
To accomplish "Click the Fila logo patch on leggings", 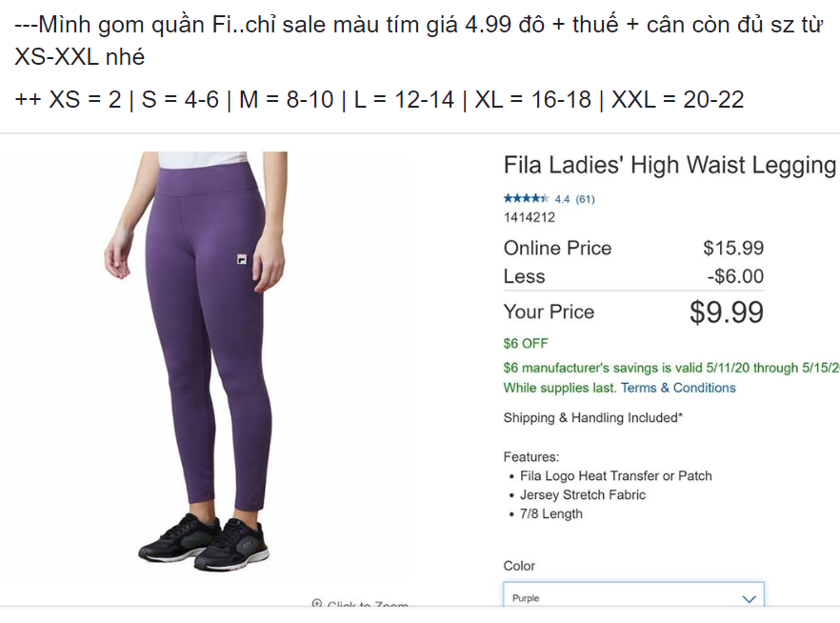I will [242, 259].
